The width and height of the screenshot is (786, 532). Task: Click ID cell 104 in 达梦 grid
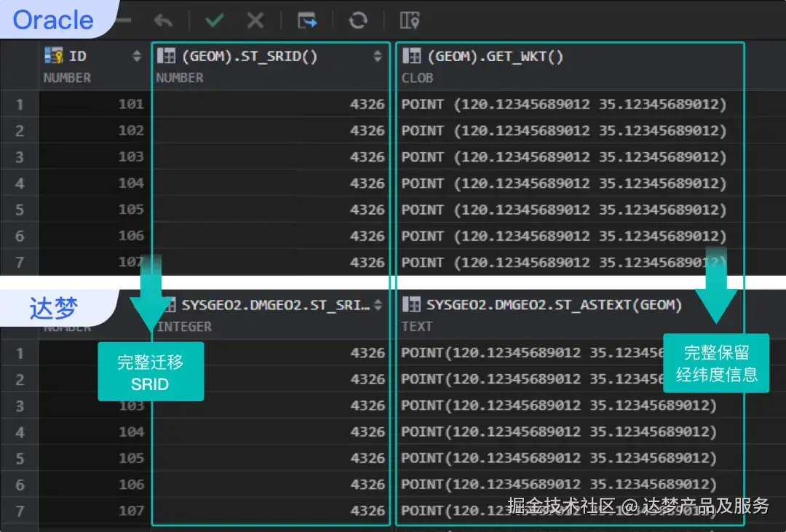click(x=95, y=432)
